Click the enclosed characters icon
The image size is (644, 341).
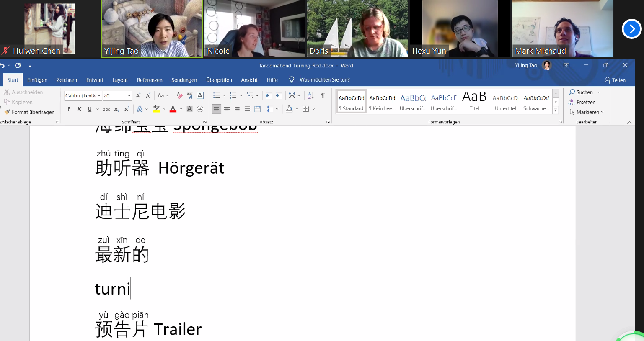(200, 109)
